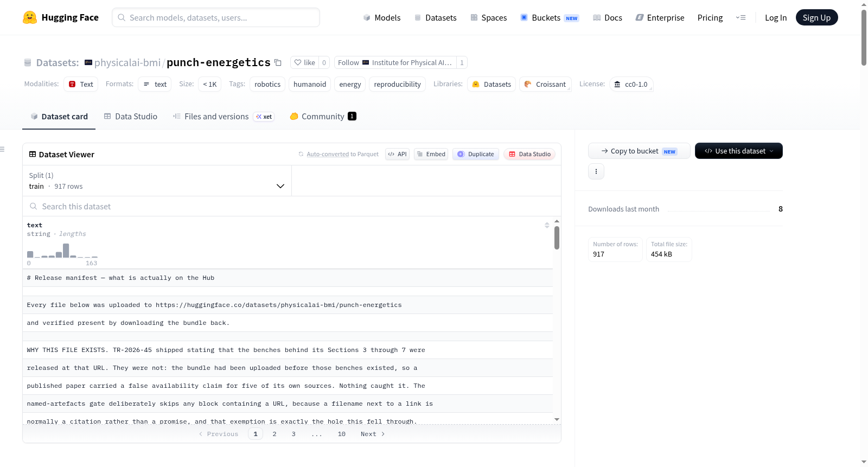The width and height of the screenshot is (868, 467).
Task: Open the Models menu item
Action: click(x=382, y=17)
